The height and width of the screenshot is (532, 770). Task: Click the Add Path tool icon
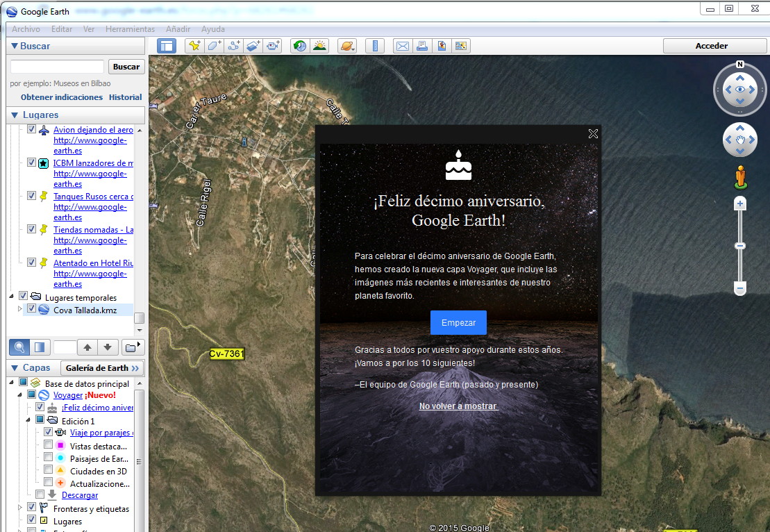click(234, 46)
